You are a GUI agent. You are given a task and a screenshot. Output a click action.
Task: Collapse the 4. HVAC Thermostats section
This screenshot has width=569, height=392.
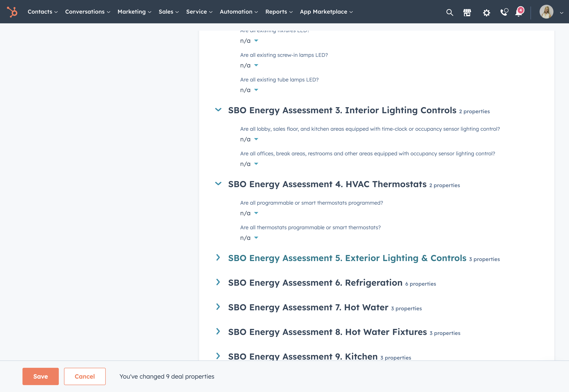coord(218,184)
